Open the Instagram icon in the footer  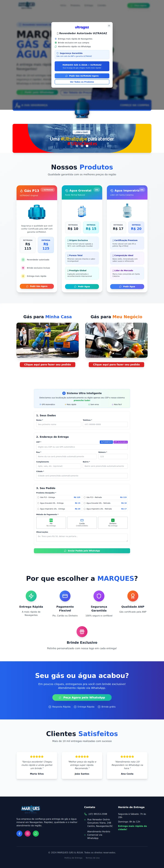tap(28, 833)
